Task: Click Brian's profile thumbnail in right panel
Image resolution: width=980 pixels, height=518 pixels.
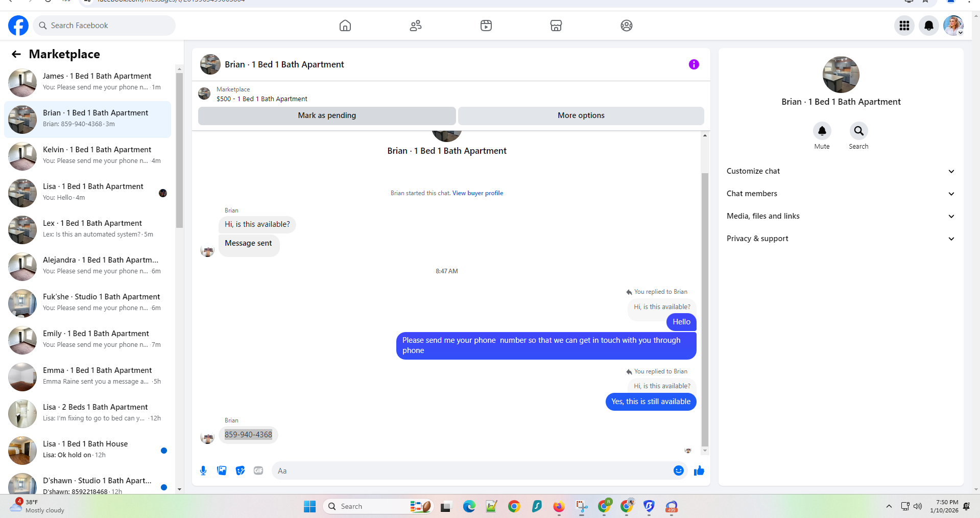Action: point(841,75)
